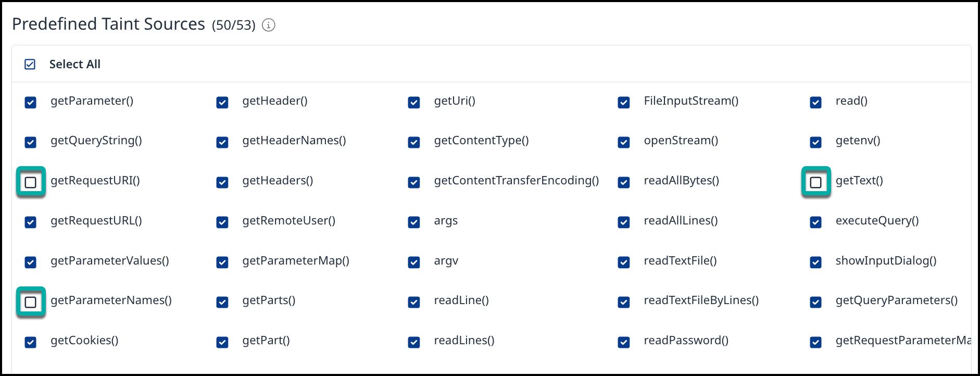Uncheck the getenv() checkbox
The height and width of the screenshot is (376, 980).
(x=815, y=142)
